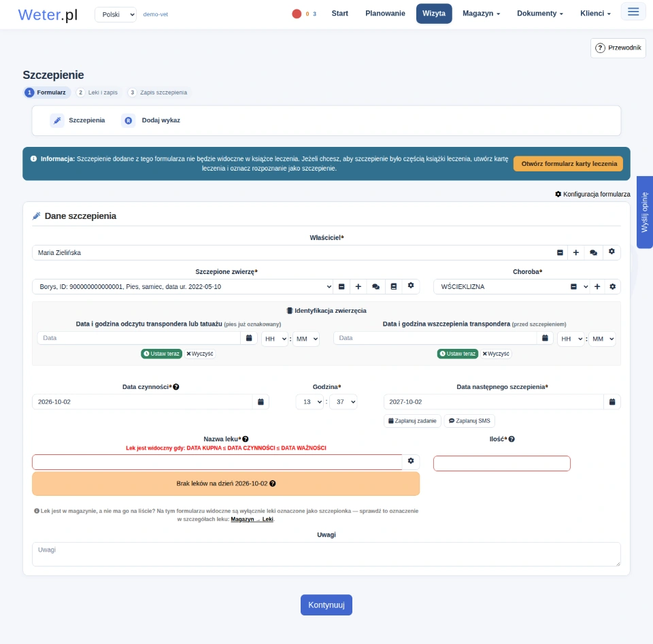653x644 pixels.
Task: Open the calendar for the transponder reading date
Action: pyautogui.click(x=249, y=338)
